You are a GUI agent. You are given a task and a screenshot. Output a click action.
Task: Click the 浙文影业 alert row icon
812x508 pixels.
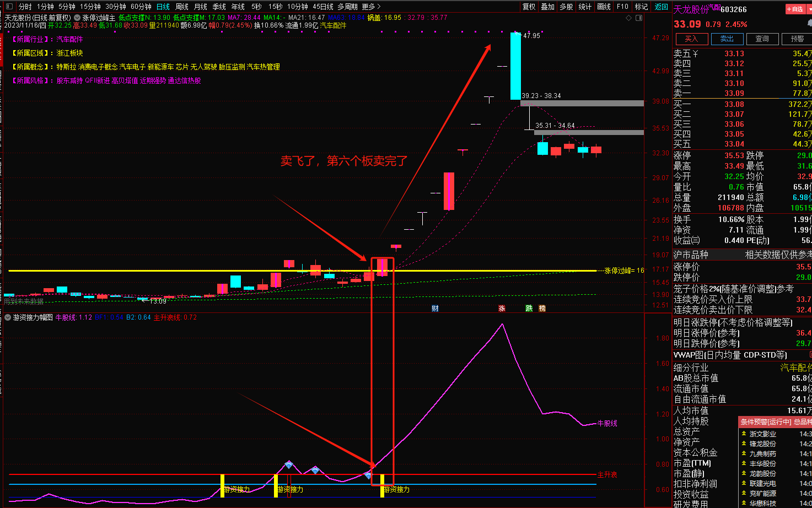(x=744, y=434)
